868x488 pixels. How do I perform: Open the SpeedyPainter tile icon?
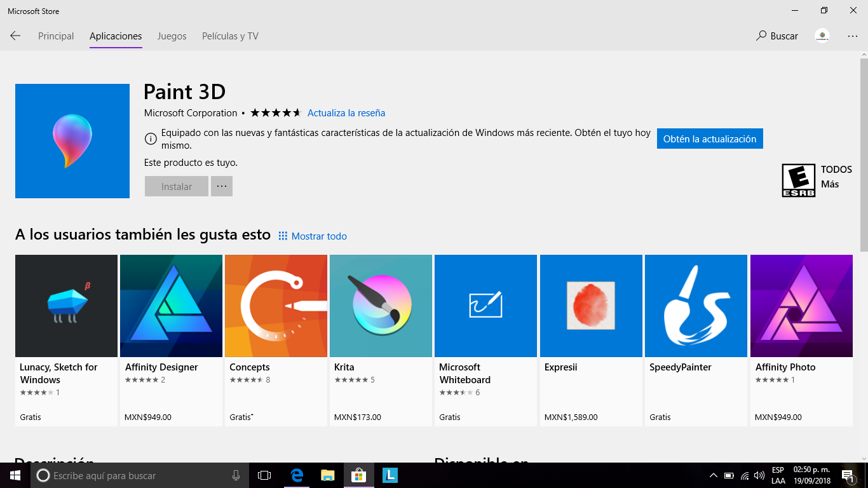[x=696, y=306]
